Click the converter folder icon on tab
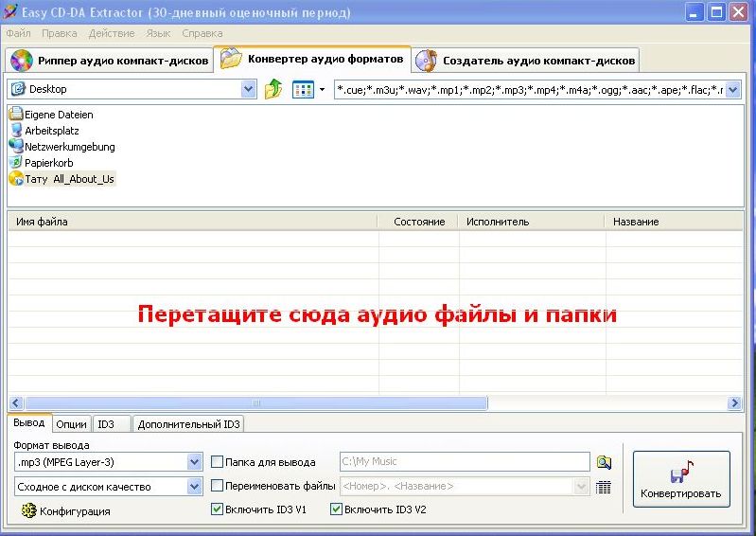Screen dimensions: 756x536 click(231, 59)
